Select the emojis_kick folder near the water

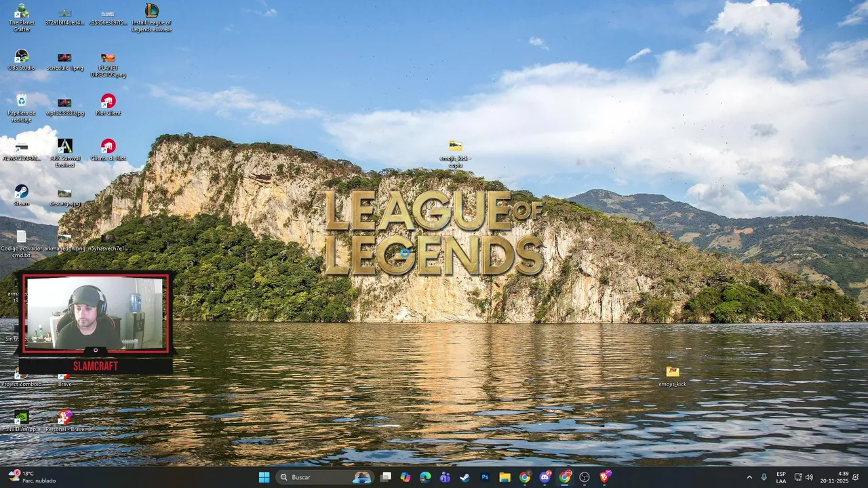672,376
